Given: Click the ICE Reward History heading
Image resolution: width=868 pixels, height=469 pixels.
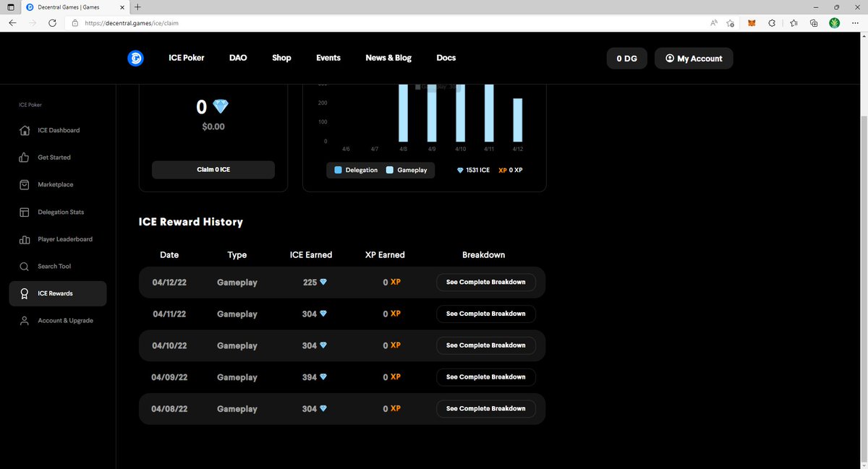Looking at the screenshot, I should 191,222.
